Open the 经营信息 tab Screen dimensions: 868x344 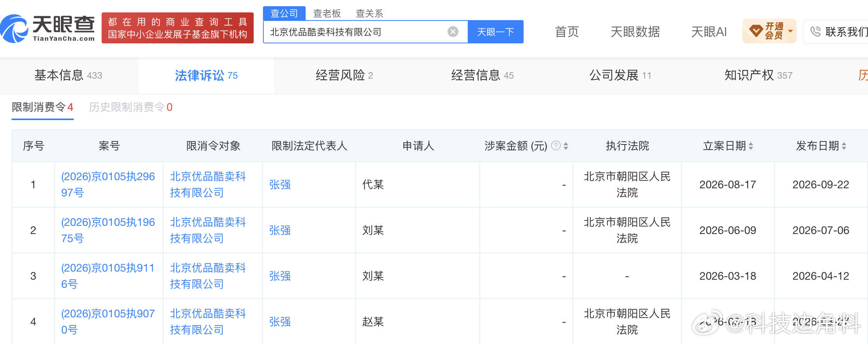(482, 75)
